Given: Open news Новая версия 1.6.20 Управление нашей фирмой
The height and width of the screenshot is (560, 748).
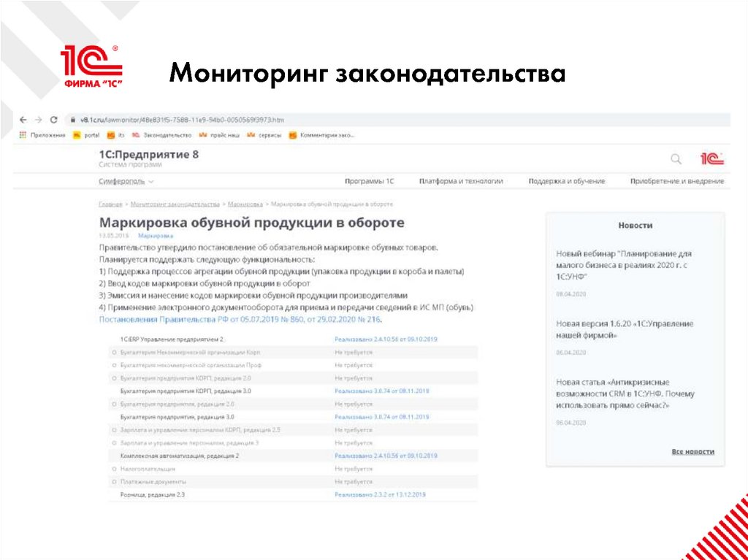Looking at the screenshot, I should coord(625,329).
